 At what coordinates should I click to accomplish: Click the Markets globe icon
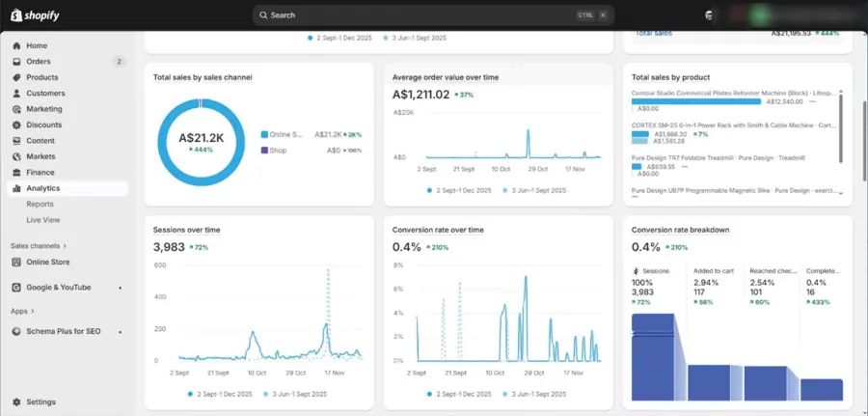[16, 156]
